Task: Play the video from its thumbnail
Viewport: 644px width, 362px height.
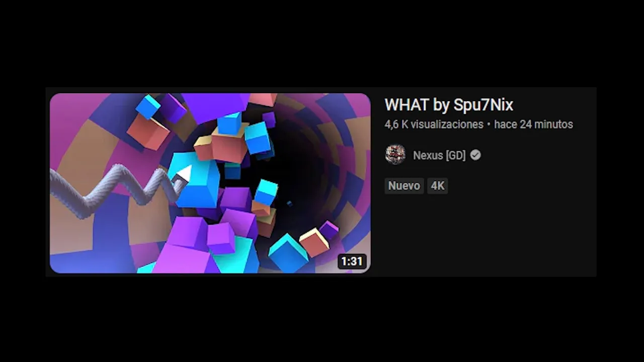Action: (210, 183)
